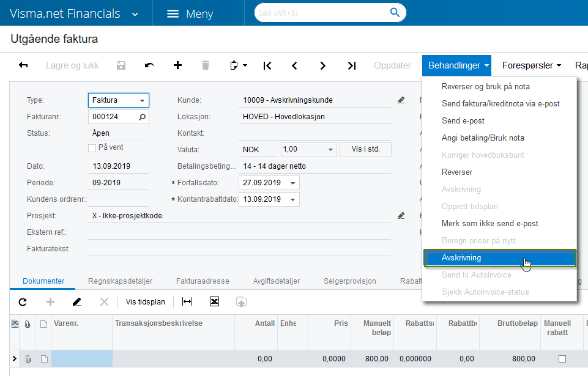Toggle the På vent checkbox
The image size is (588, 376).
tap(92, 148)
